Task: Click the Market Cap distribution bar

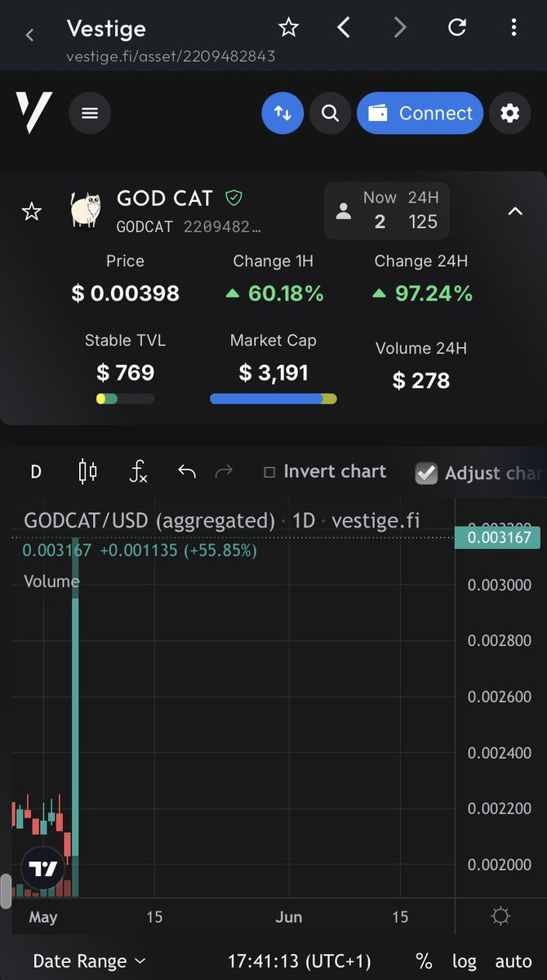Action: pos(273,399)
